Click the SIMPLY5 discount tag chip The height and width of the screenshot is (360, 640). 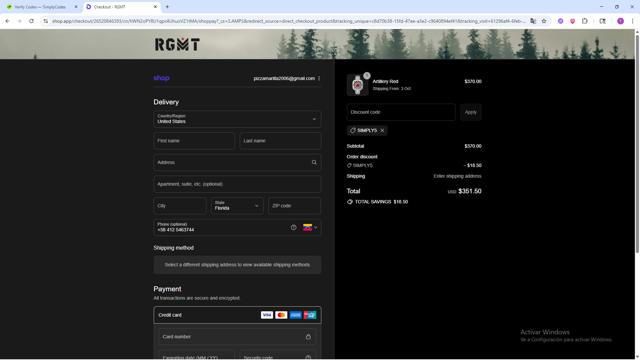(x=367, y=131)
